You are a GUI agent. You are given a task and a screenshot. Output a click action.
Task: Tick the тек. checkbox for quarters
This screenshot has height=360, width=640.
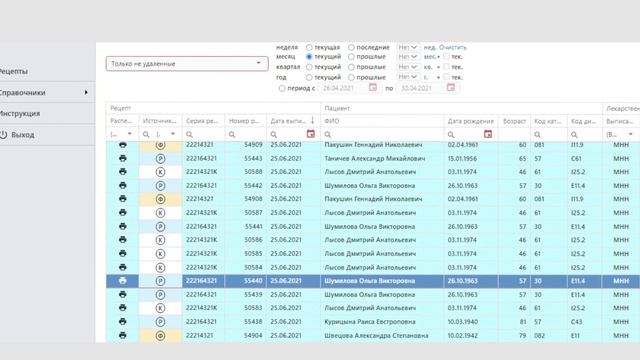point(447,67)
